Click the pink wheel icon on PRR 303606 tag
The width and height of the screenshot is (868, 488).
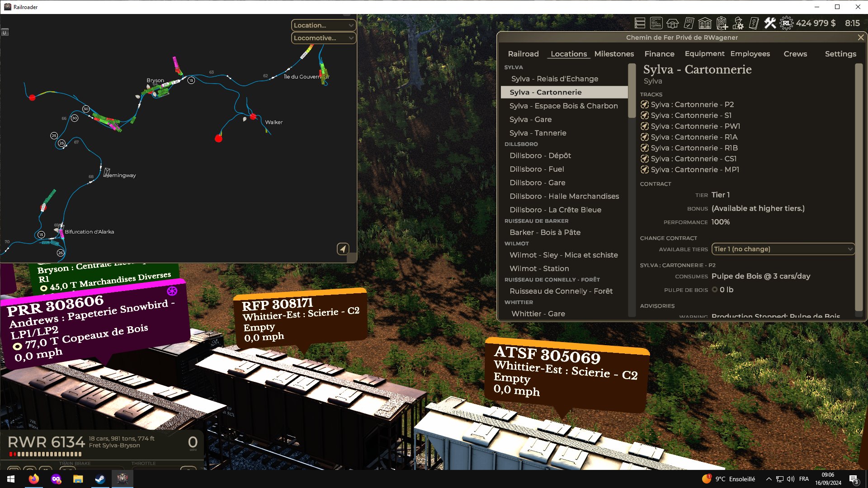[x=172, y=291]
